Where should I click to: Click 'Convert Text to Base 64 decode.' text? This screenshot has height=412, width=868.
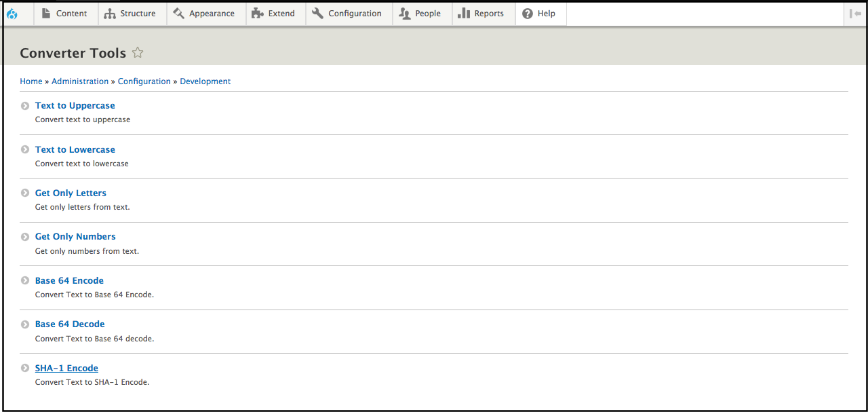(95, 339)
